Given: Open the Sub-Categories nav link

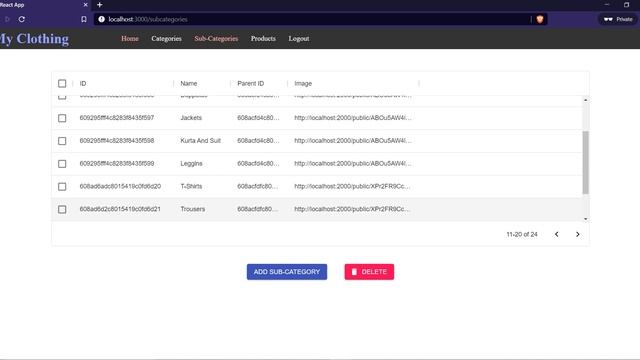Looking at the screenshot, I should point(216,39).
